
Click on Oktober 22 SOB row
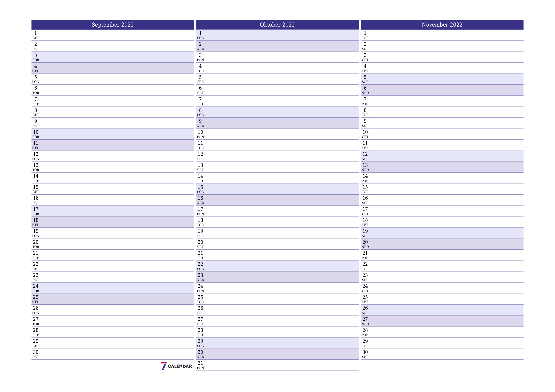pyautogui.click(x=277, y=265)
